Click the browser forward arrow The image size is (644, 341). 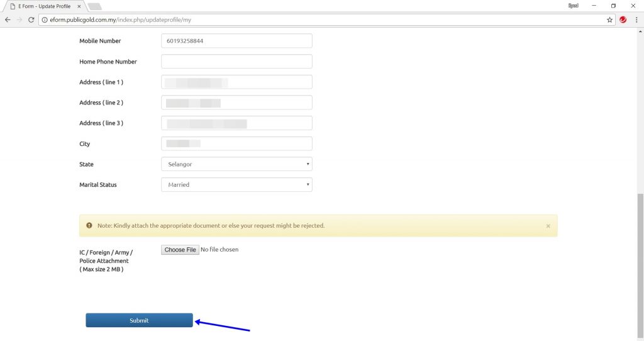click(x=19, y=20)
